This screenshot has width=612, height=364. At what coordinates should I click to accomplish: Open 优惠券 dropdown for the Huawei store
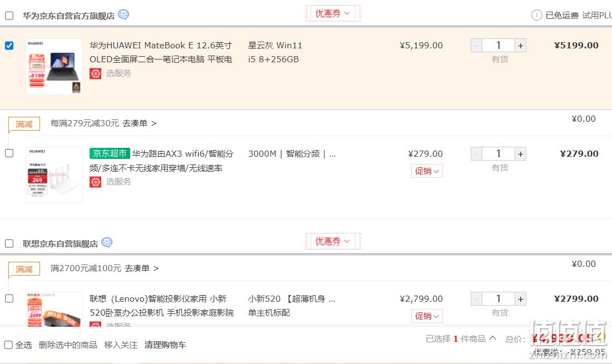(x=333, y=13)
